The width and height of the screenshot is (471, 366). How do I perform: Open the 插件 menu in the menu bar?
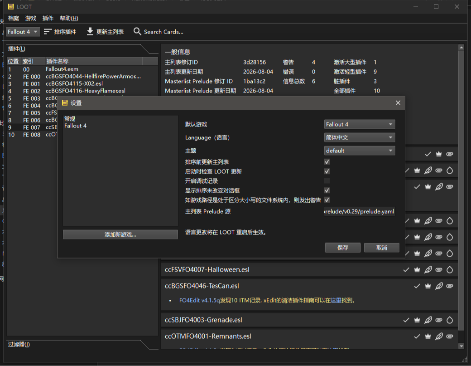(x=48, y=18)
